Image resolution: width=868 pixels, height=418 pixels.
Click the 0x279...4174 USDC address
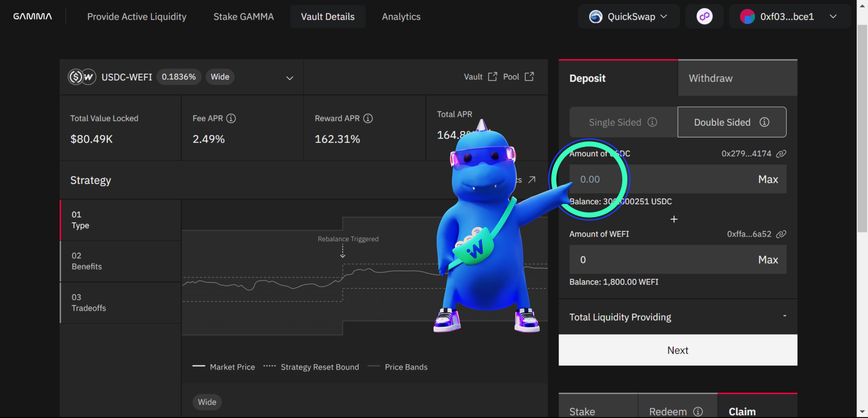point(746,154)
